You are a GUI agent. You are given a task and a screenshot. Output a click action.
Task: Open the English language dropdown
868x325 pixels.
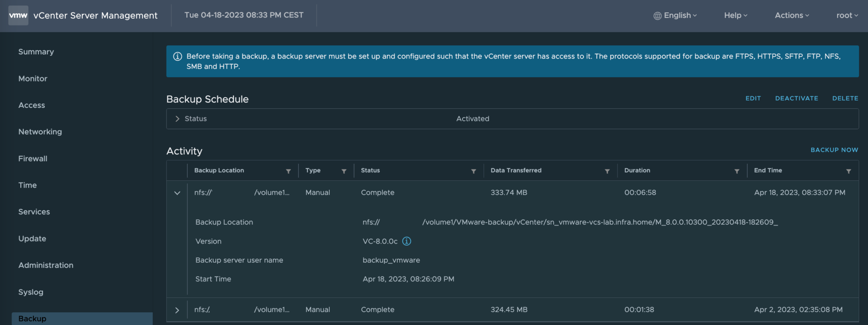675,15
